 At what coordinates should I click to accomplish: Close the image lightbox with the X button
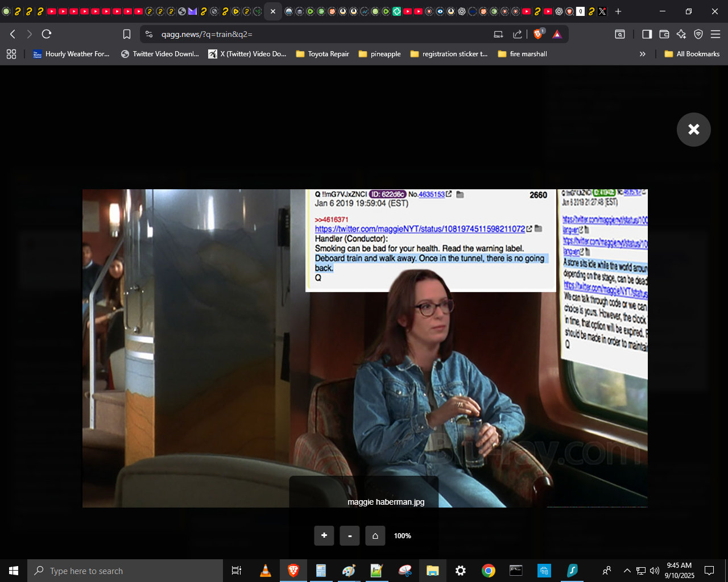pyautogui.click(x=693, y=130)
